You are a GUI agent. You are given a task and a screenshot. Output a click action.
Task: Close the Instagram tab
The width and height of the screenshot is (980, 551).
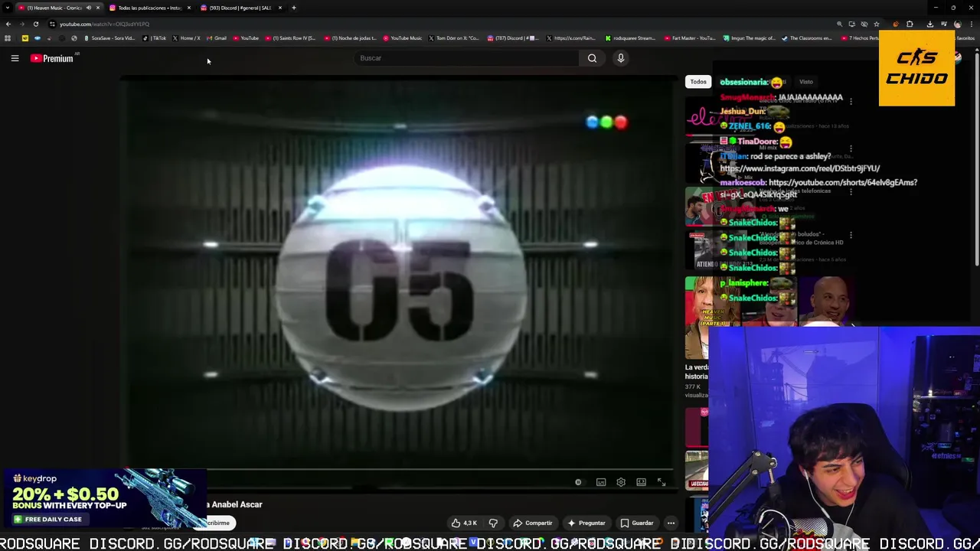pyautogui.click(x=188, y=8)
